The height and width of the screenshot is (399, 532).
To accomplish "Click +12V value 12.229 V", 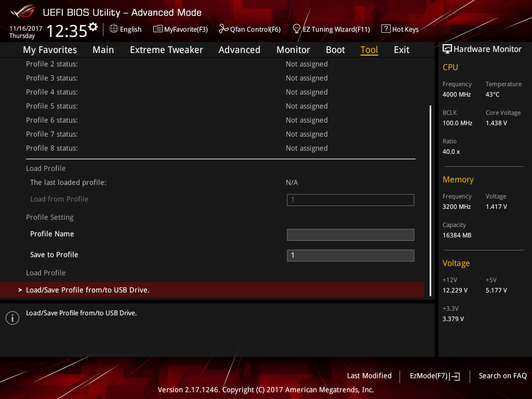I will 455,290.
